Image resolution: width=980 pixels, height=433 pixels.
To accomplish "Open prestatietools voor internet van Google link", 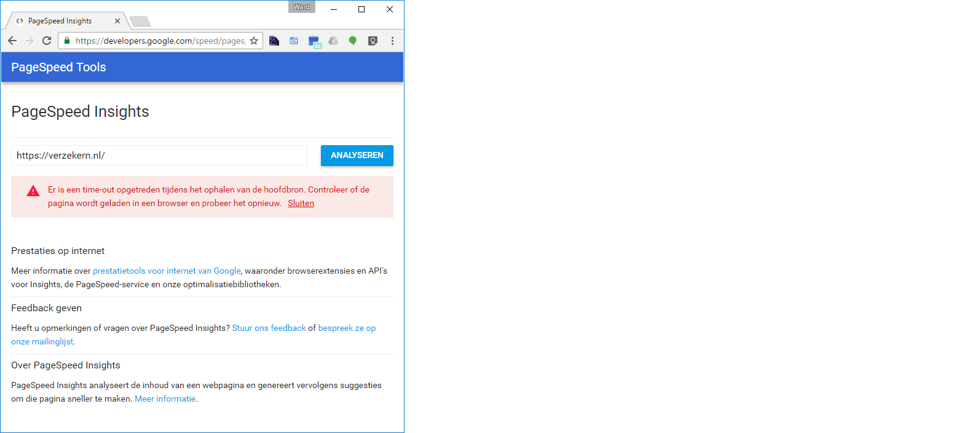I will tap(167, 271).
